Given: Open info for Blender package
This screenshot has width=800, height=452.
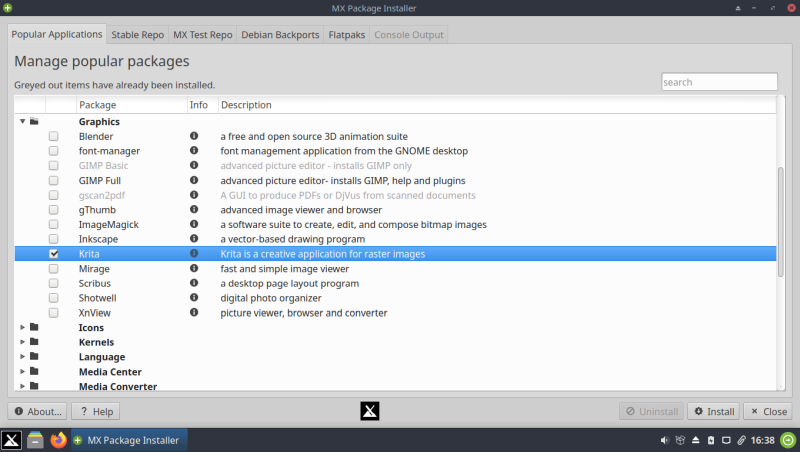Looking at the screenshot, I should point(194,136).
